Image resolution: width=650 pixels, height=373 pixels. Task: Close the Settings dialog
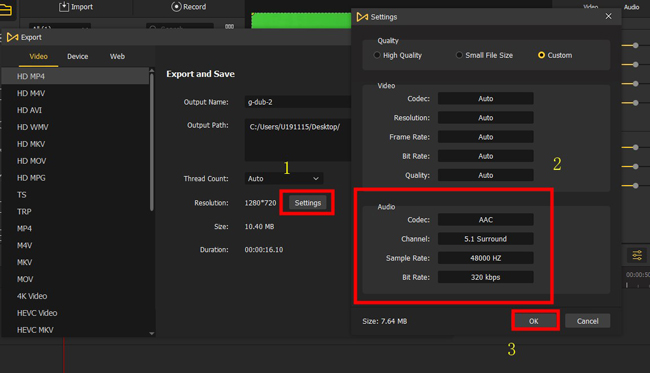click(x=608, y=16)
